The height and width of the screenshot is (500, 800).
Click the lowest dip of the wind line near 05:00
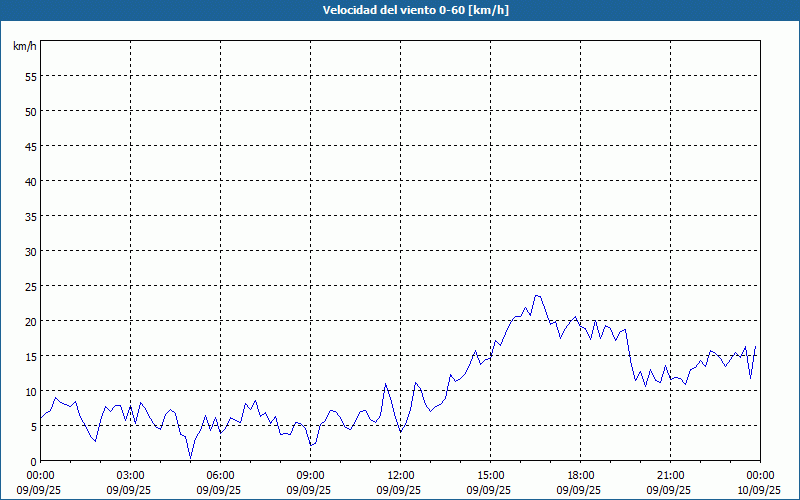[x=190, y=458]
